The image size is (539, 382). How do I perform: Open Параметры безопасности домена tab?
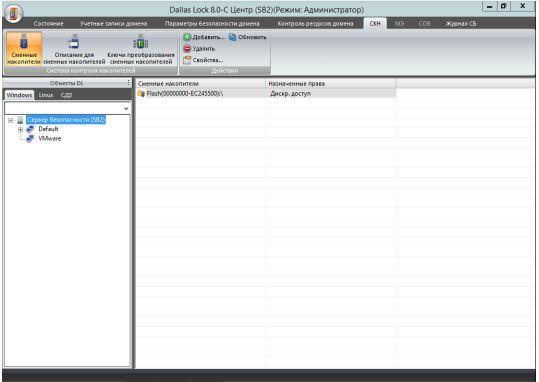click(212, 24)
